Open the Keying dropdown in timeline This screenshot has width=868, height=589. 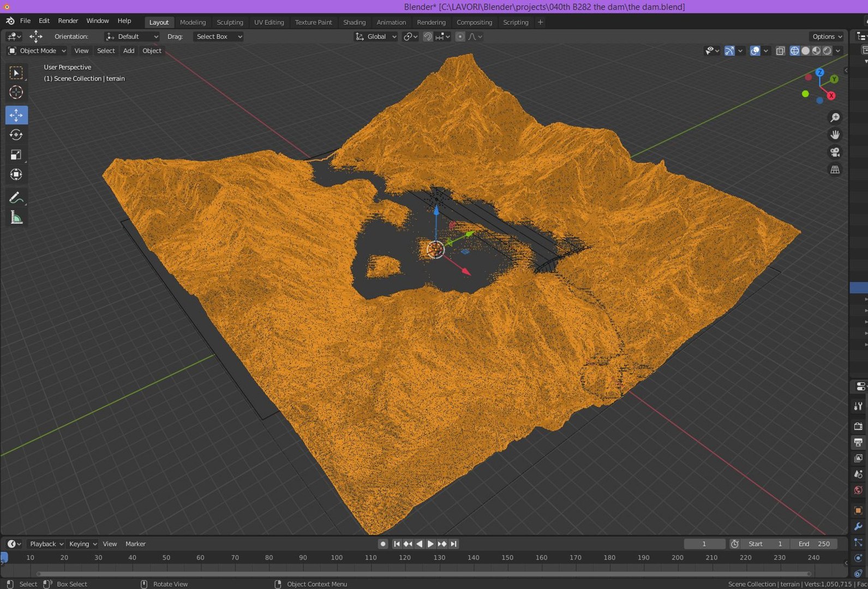(83, 544)
